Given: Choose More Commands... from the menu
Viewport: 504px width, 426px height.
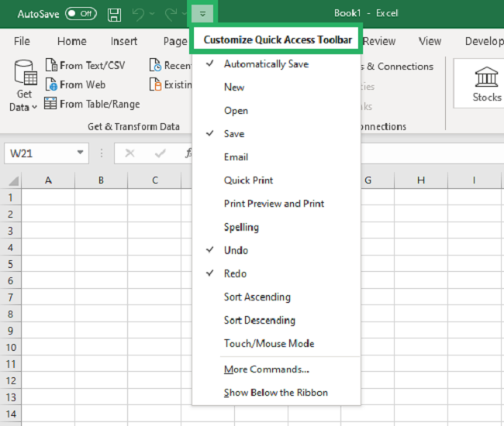Looking at the screenshot, I should (x=266, y=369).
